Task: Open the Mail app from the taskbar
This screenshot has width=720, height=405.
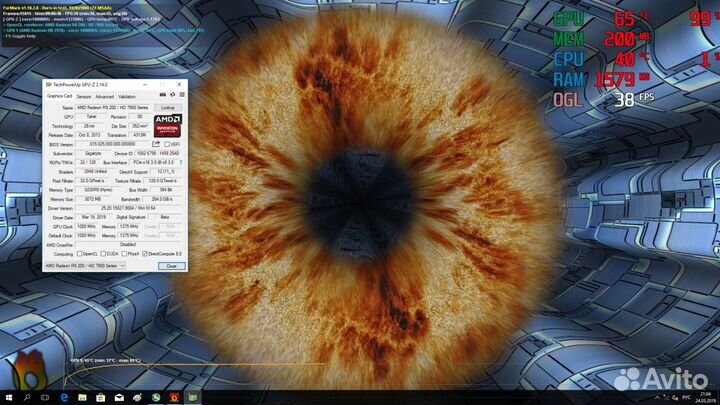Action: (119, 397)
